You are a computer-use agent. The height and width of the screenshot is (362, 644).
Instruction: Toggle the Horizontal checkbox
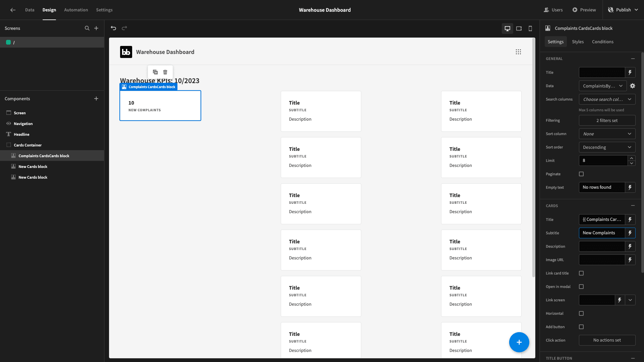click(x=581, y=313)
